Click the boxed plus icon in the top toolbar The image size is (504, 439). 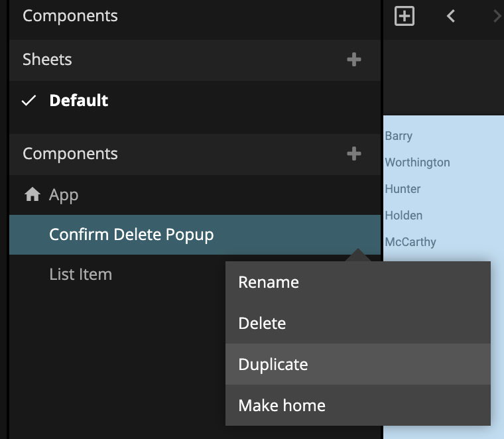404,16
